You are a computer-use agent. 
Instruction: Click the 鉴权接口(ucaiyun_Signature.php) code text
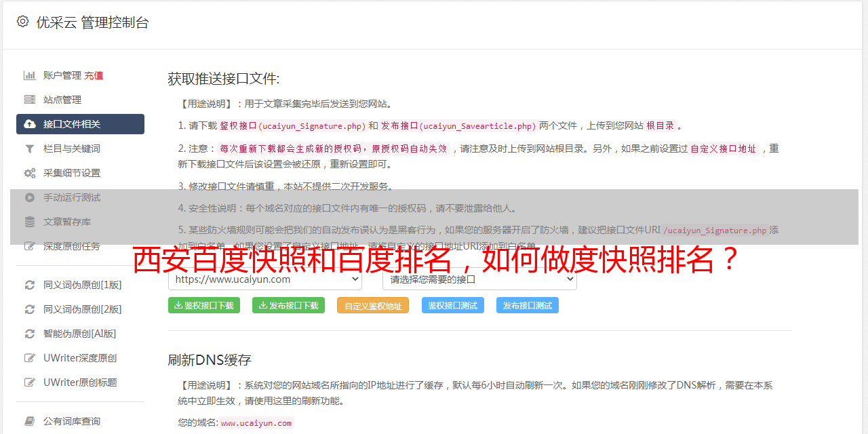pyautogui.click(x=293, y=125)
